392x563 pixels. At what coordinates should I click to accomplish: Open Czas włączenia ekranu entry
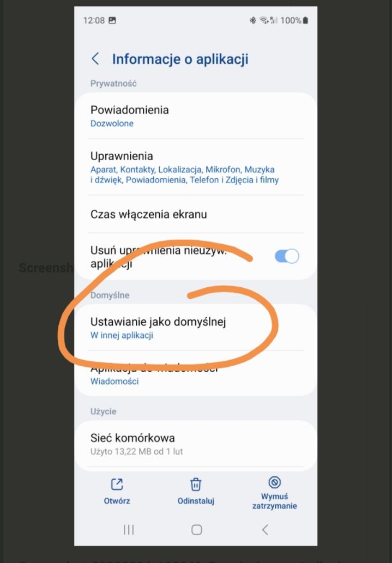click(196, 214)
